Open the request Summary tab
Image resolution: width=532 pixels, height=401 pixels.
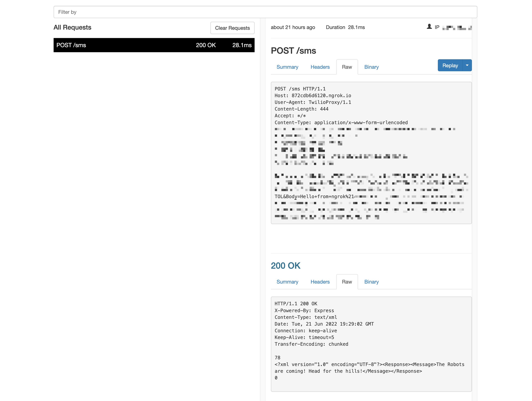[287, 67]
